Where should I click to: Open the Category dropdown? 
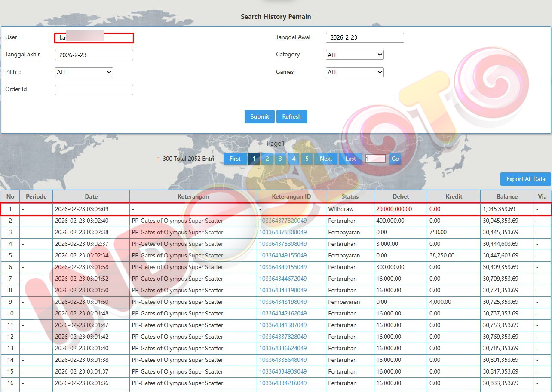point(355,55)
